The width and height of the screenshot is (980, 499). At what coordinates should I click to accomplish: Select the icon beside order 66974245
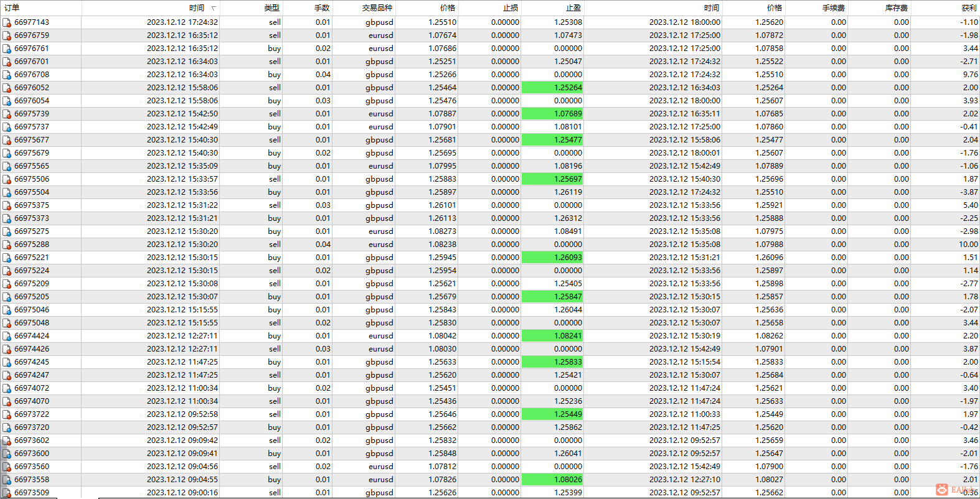[x=7, y=362]
